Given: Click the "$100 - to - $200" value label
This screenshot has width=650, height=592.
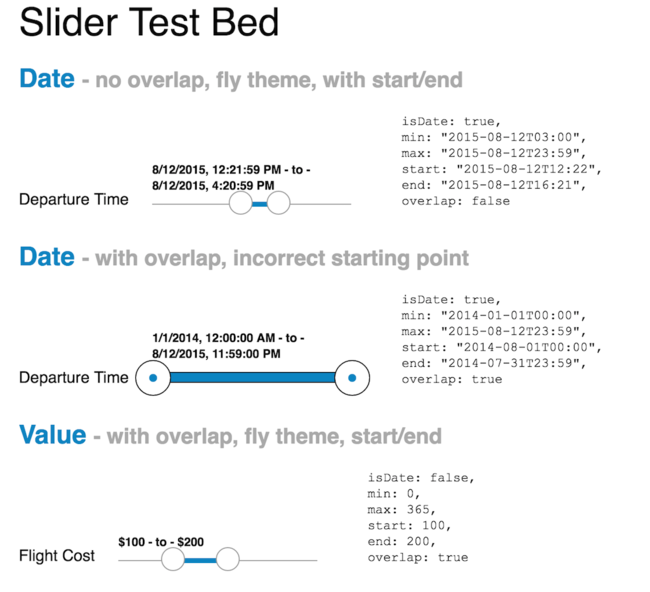Looking at the screenshot, I should (x=161, y=542).
